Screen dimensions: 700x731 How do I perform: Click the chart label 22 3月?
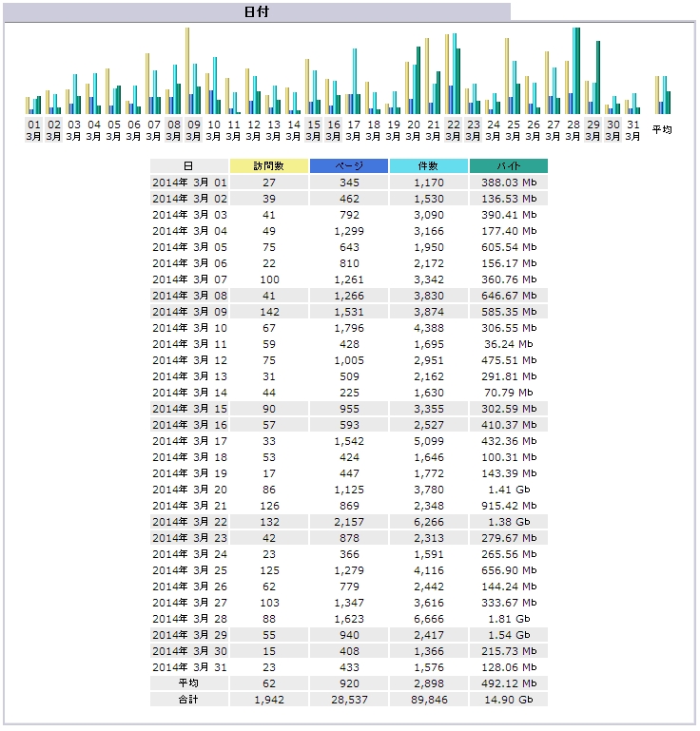point(454,130)
